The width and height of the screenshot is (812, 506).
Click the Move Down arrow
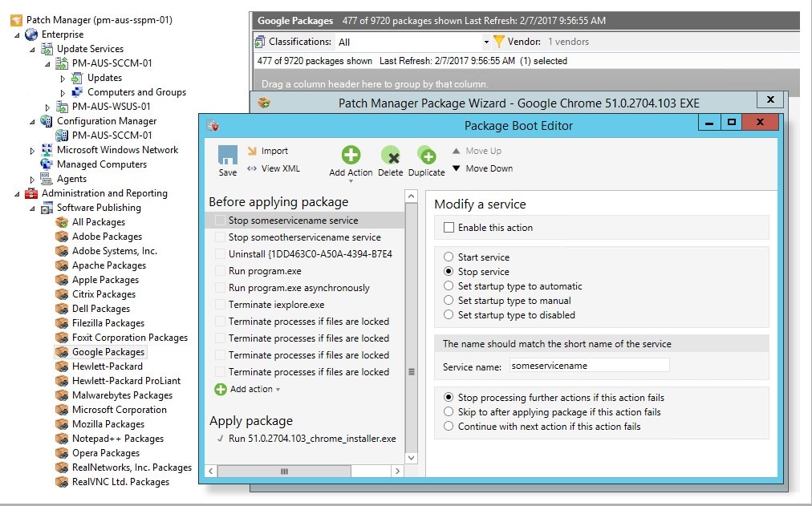(x=457, y=168)
